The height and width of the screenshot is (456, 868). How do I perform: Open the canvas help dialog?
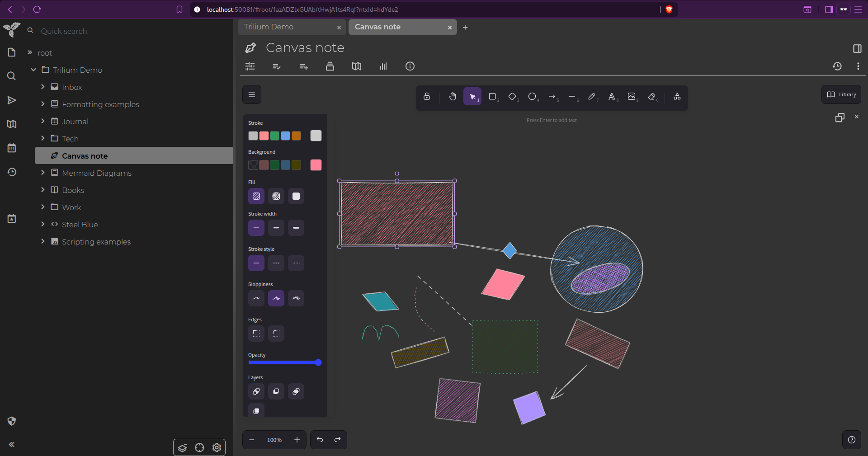[x=852, y=440]
